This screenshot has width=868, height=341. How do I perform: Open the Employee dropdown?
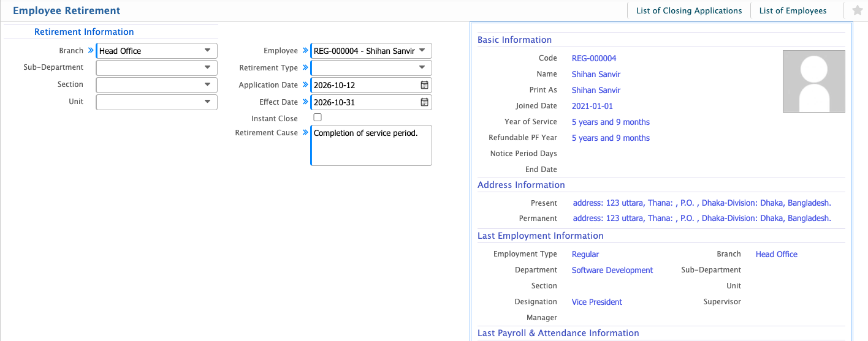371,51
